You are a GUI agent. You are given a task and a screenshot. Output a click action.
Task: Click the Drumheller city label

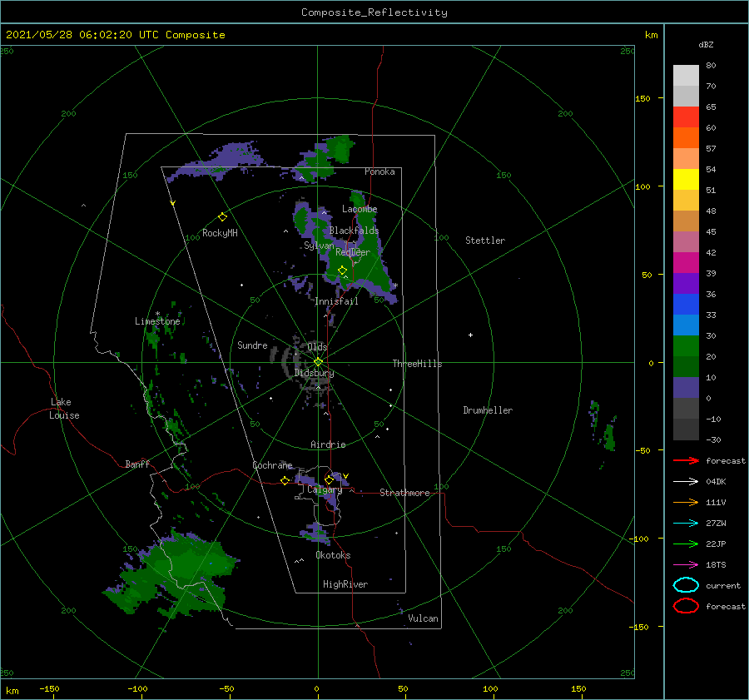(x=488, y=410)
